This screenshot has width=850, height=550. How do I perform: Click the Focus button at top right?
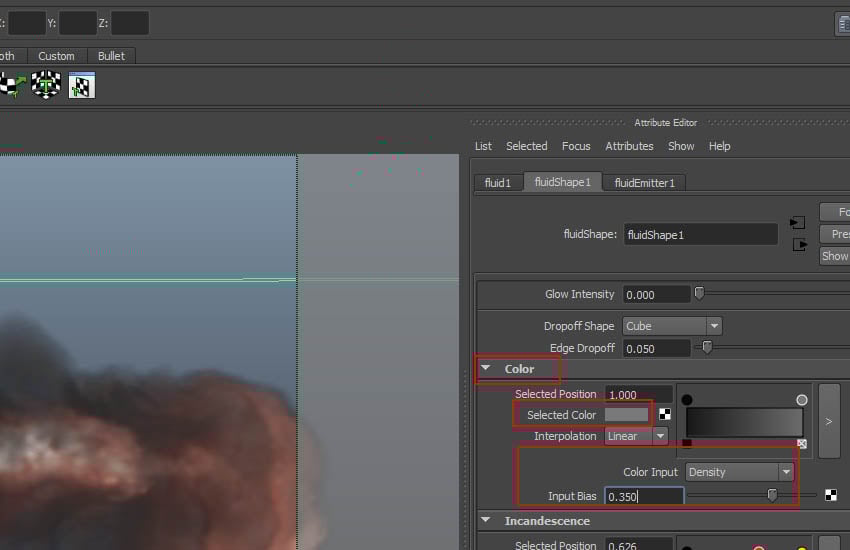[834, 212]
